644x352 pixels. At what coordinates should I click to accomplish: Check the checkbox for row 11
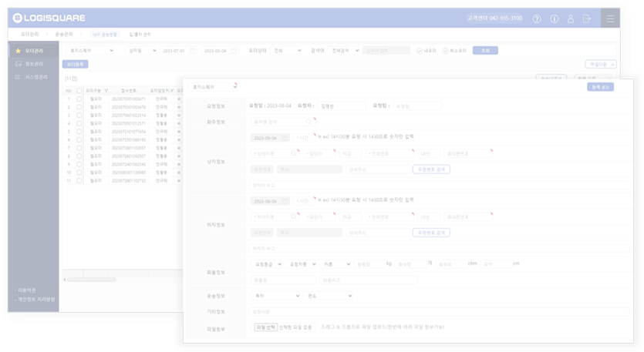(79, 180)
